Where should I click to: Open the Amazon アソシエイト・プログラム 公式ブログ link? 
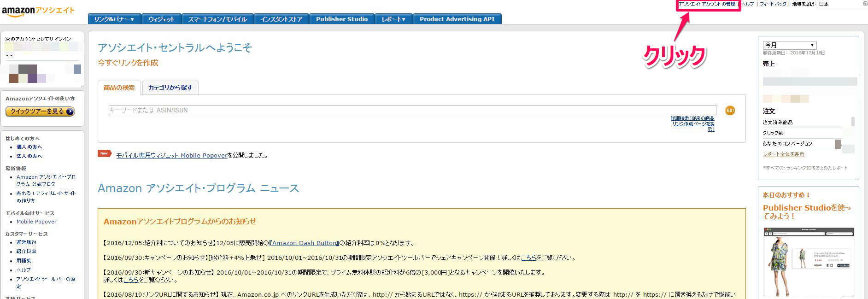46,180
